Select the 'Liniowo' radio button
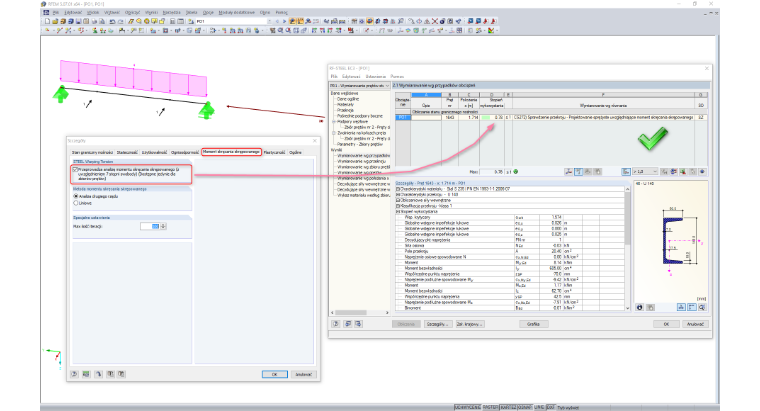Viewport: 760px width, 411px height. pos(76,203)
